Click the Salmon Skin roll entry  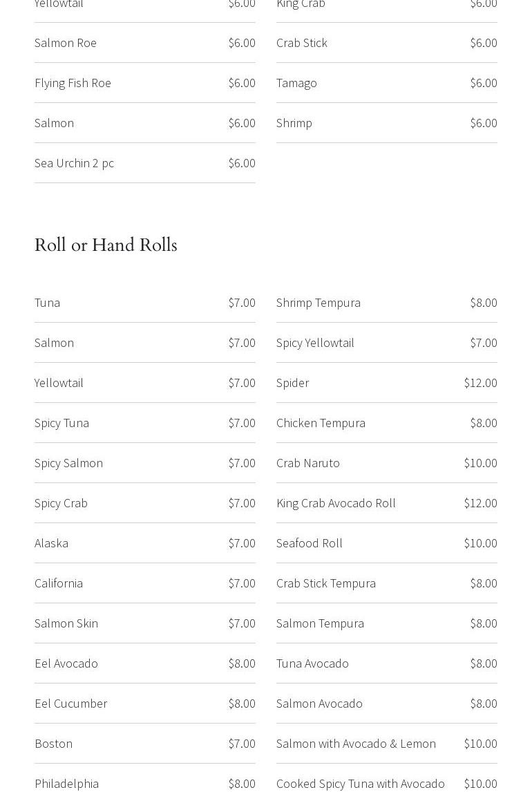click(66, 623)
